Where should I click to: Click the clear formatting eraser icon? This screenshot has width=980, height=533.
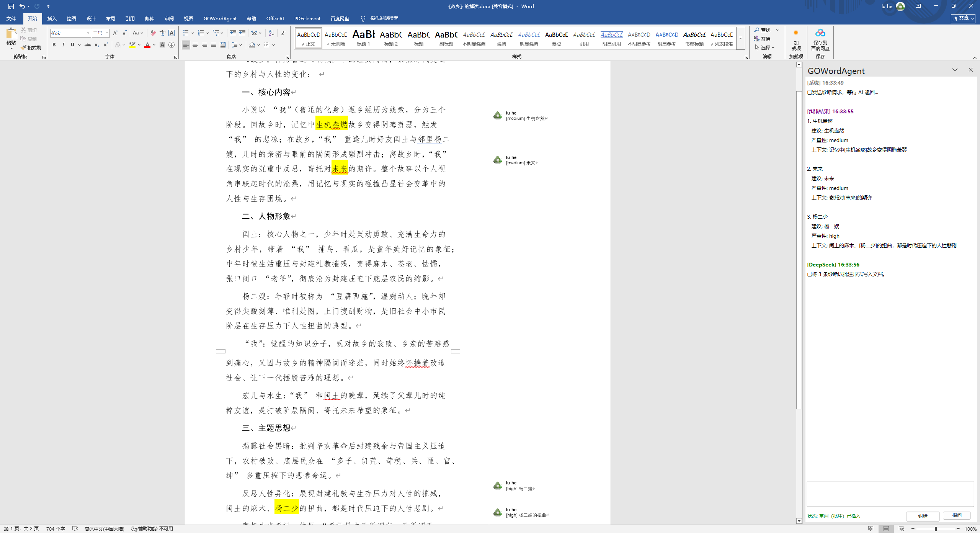click(153, 33)
